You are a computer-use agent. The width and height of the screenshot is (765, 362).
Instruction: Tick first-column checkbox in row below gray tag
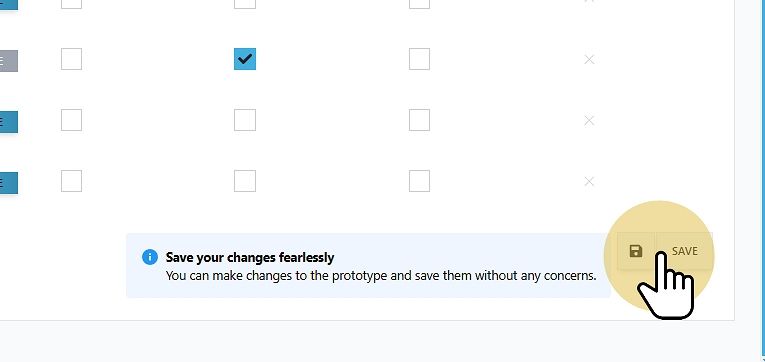(71, 120)
